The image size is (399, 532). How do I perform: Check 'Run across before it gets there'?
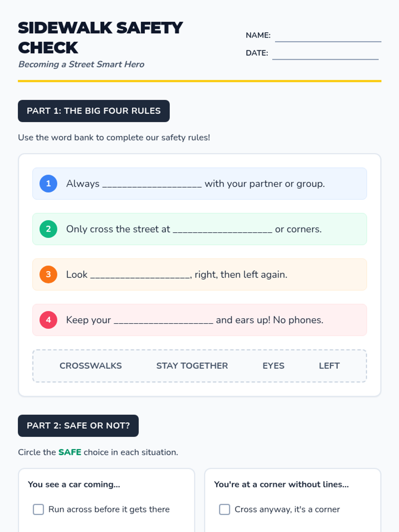pos(38,509)
